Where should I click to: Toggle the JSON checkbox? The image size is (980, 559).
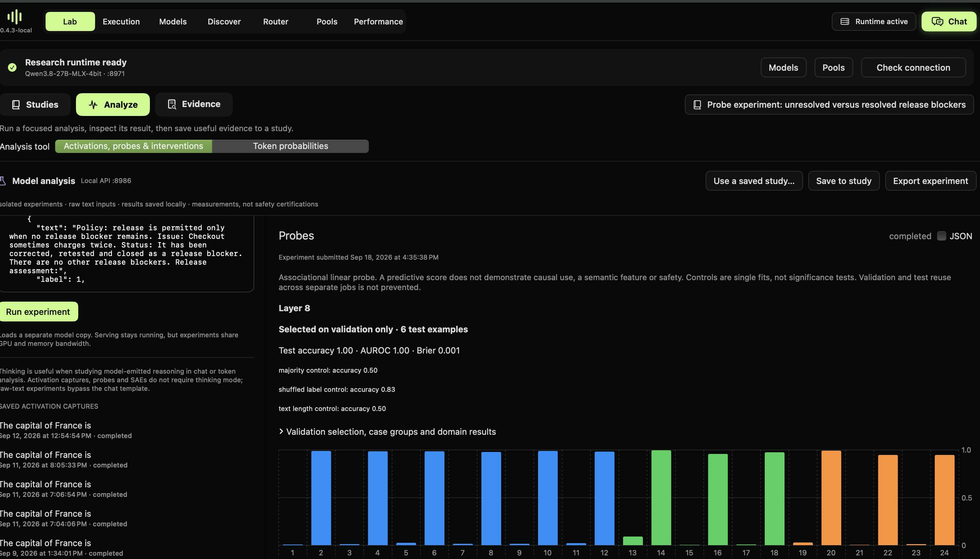pyautogui.click(x=941, y=236)
